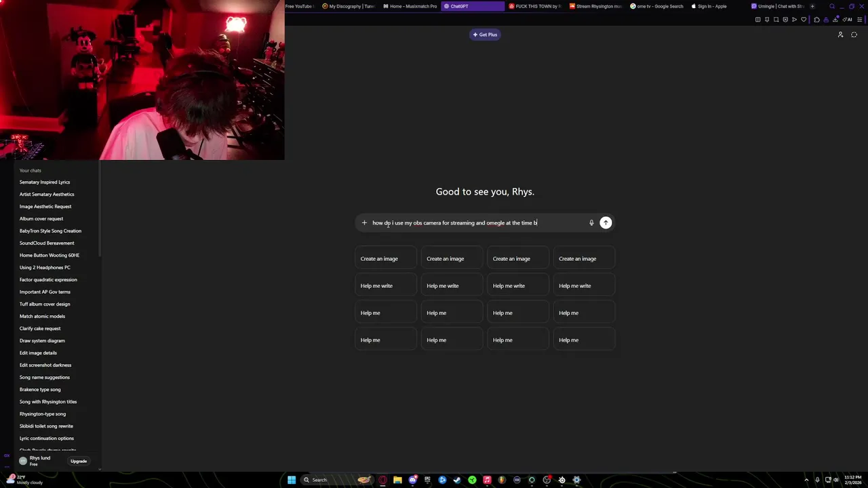The width and height of the screenshot is (868, 488).
Task: Open the browser extensions cube icon
Action: [x=816, y=20]
